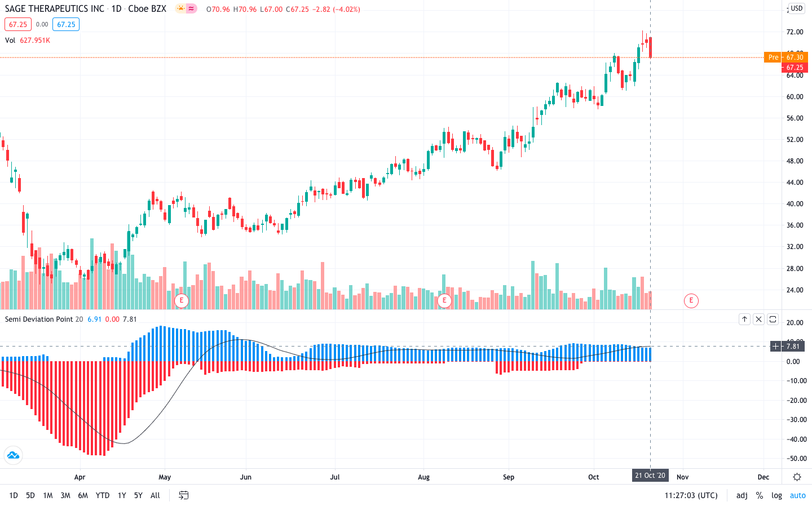Open chart settings gear icon
This screenshot has width=812, height=506.
[797, 477]
